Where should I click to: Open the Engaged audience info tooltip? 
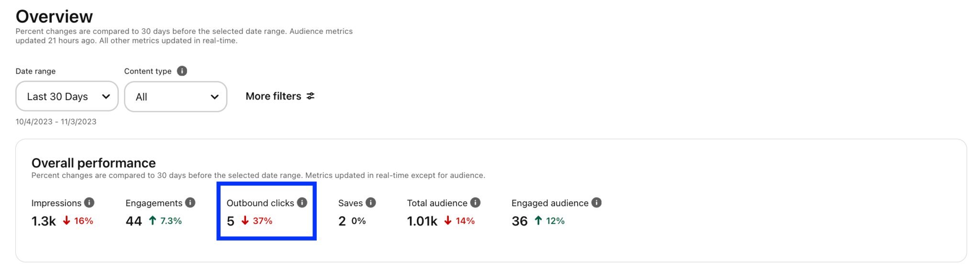[x=596, y=202]
